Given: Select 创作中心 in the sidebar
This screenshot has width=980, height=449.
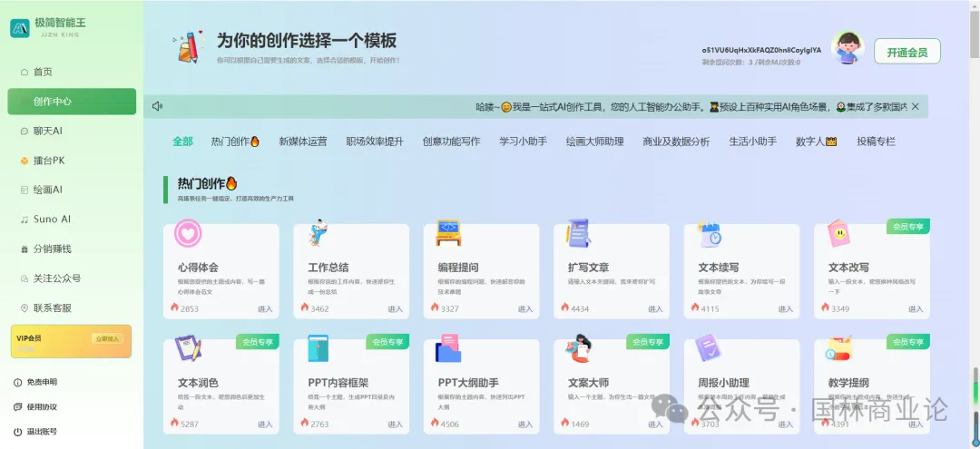Looking at the screenshot, I should [x=72, y=102].
